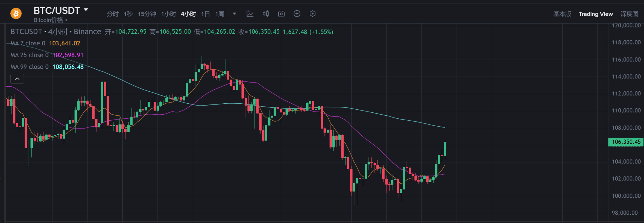
Task: Switch chart interval to 15分钟
Action: tap(147, 14)
